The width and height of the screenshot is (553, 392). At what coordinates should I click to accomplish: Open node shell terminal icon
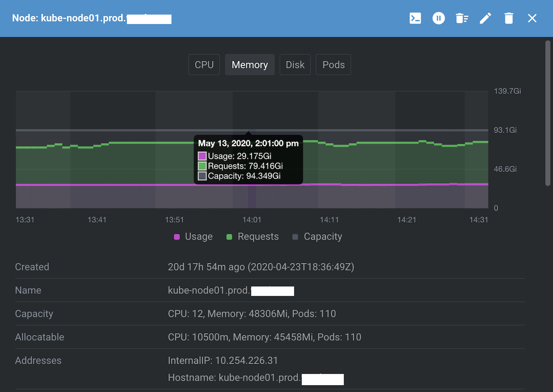(x=415, y=18)
